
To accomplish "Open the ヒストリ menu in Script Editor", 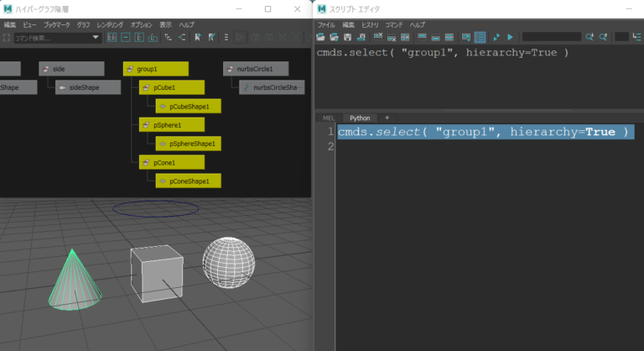I will click(x=368, y=25).
